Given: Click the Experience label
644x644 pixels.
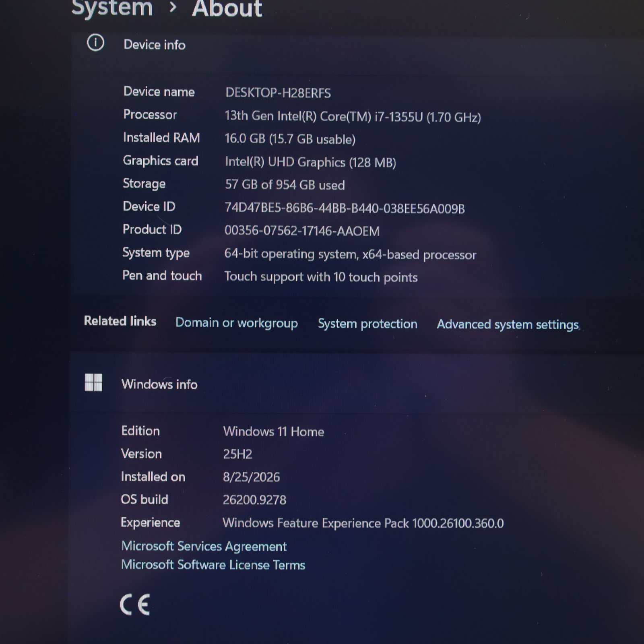Looking at the screenshot, I should click(151, 522).
